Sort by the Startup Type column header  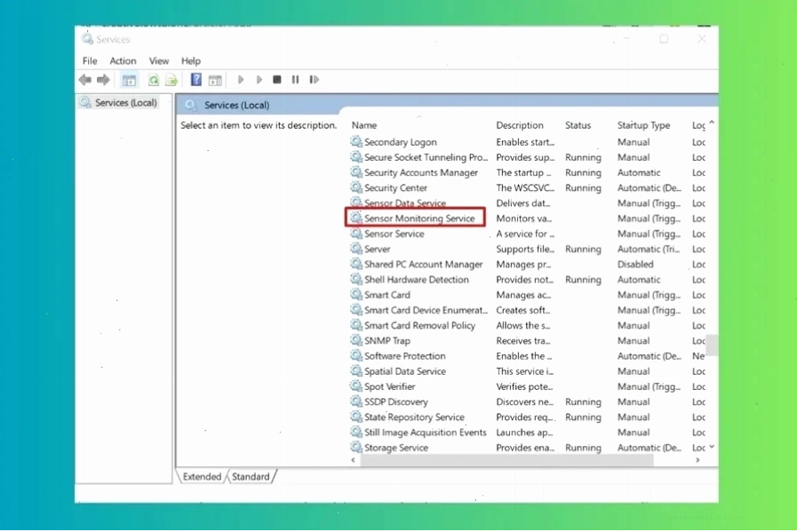click(x=643, y=125)
